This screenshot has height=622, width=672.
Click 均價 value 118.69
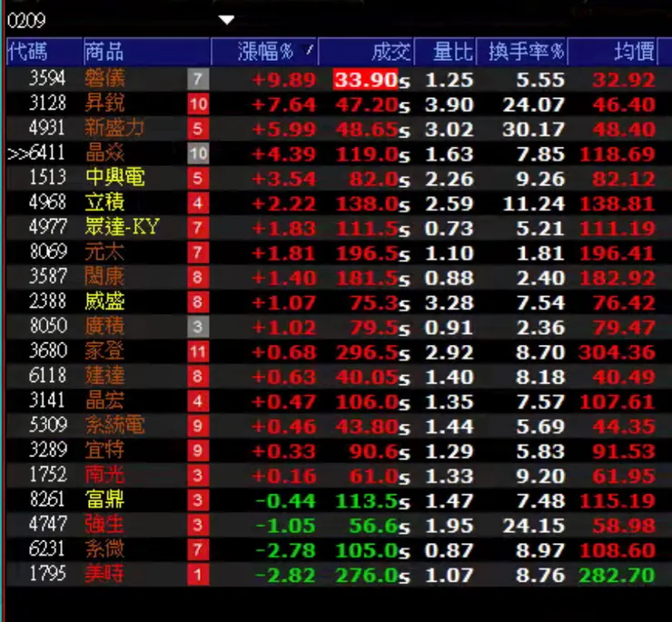(618, 154)
